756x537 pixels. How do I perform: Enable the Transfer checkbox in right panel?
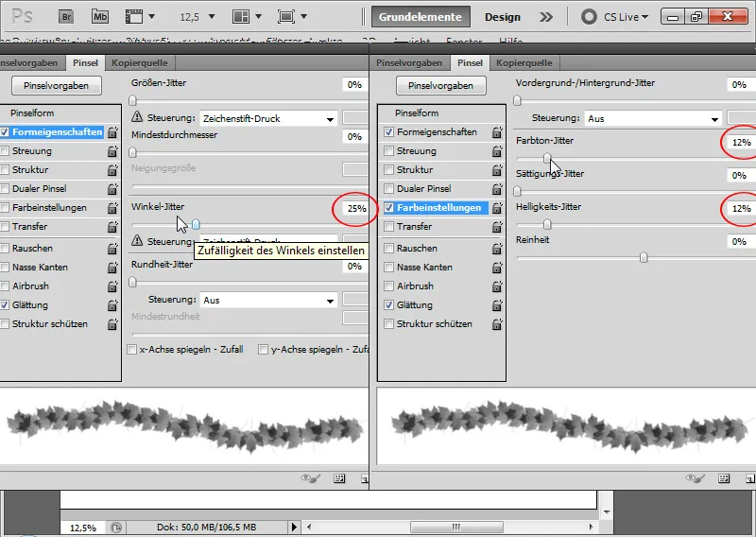click(389, 226)
